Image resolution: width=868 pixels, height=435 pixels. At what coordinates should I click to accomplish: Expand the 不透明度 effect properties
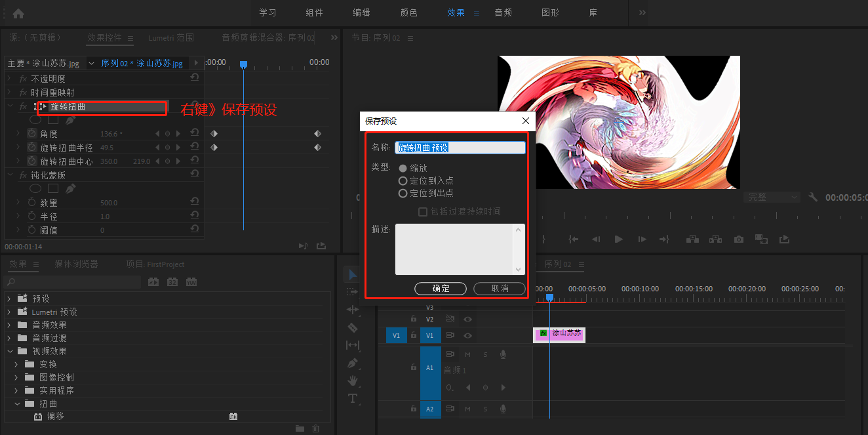(10, 78)
